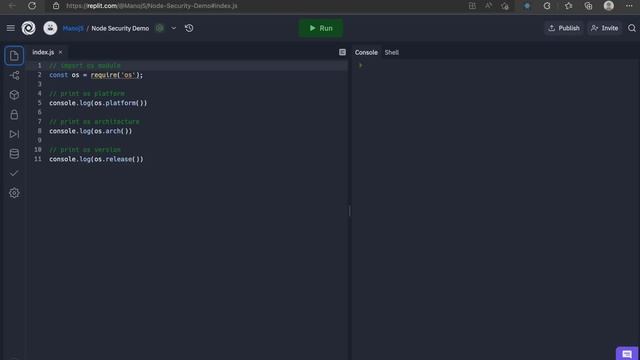Image resolution: width=640 pixels, height=360 pixels.
Task: Open the Packages cube icon in the sidebar
Action: coord(14,95)
